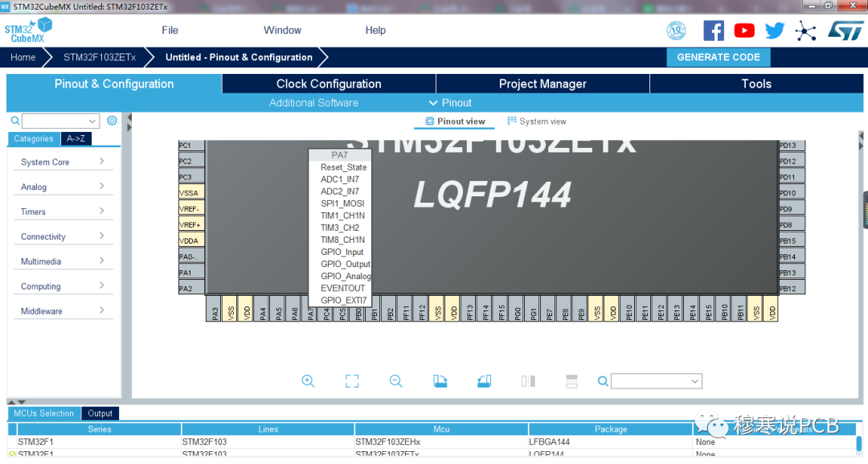Zoom out of the pinout

395,381
